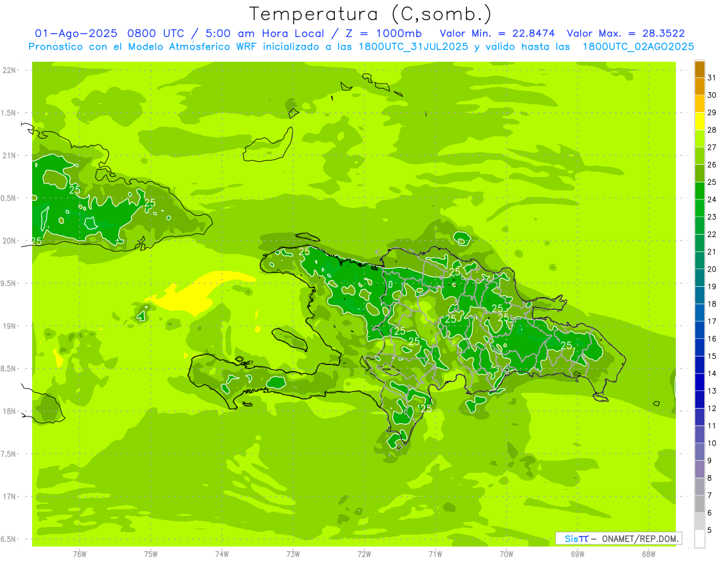Click the '5:00 am Hora Local' text
The image size is (728, 562).
(x=265, y=33)
